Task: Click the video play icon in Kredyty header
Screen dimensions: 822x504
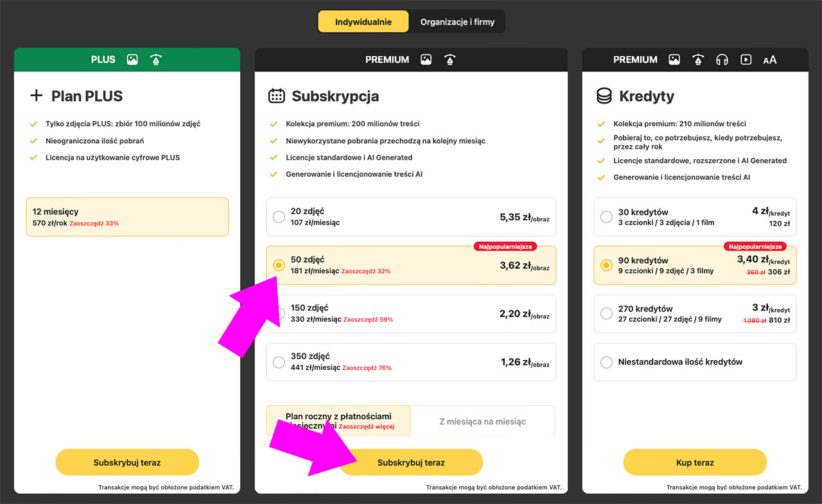Action: pyautogui.click(x=746, y=60)
